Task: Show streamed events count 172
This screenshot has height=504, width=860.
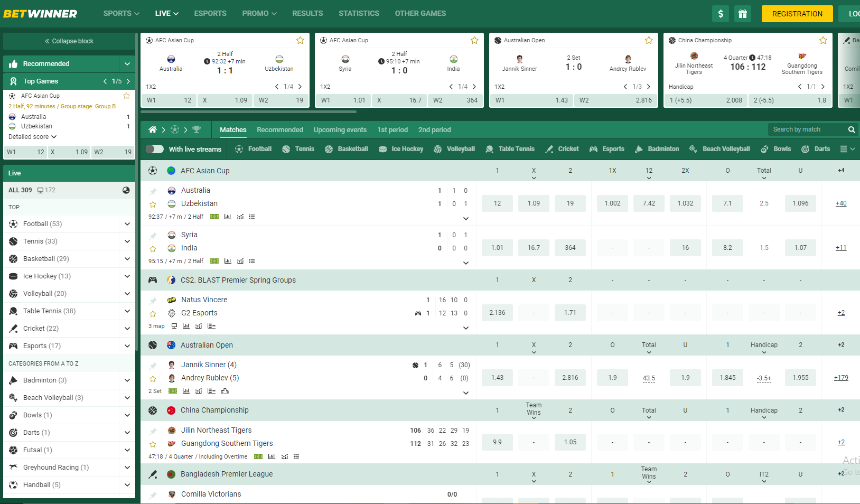Action: (x=46, y=190)
